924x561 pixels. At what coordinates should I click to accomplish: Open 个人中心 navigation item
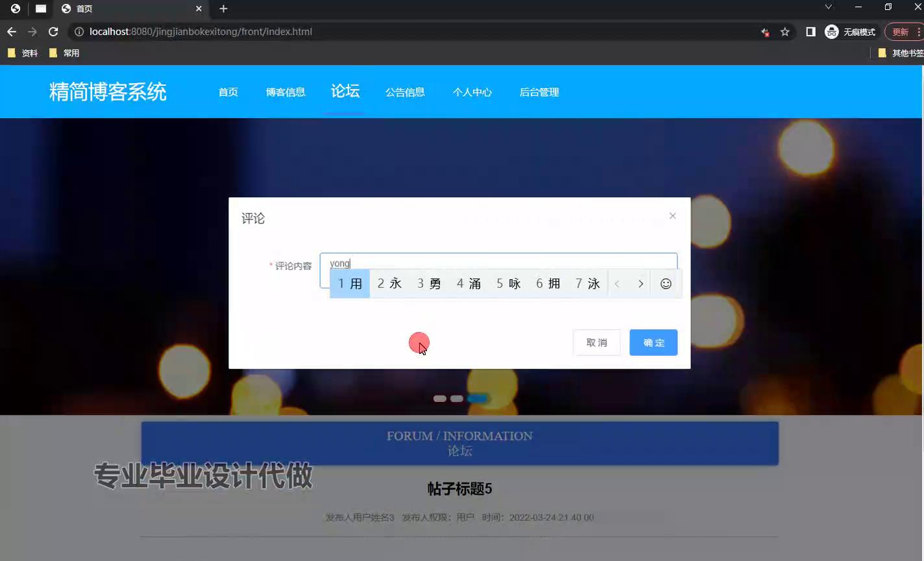pos(472,92)
